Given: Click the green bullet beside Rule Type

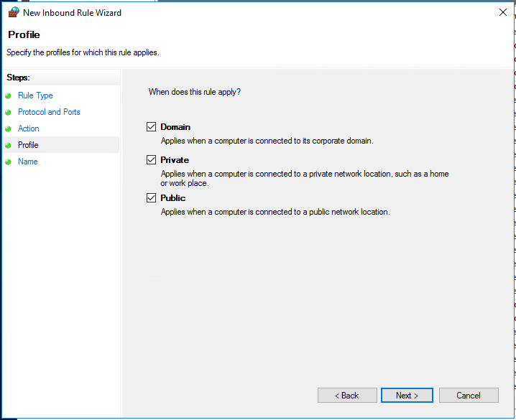Looking at the screenshot, I should [8, 95].
